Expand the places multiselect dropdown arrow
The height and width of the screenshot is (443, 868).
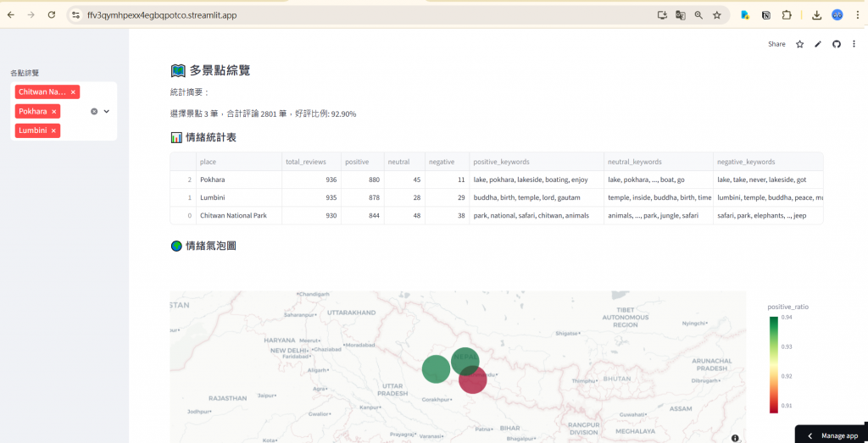(107, 111)
